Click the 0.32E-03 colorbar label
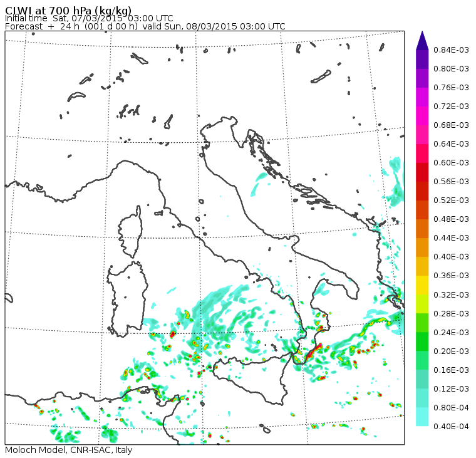476x458 pixels. point(451,295)
